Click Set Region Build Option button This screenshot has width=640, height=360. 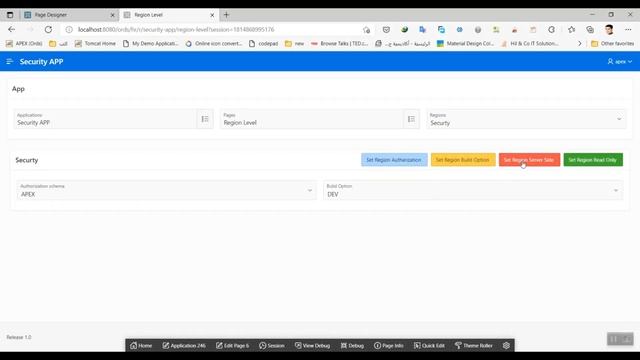coord(463,160)
